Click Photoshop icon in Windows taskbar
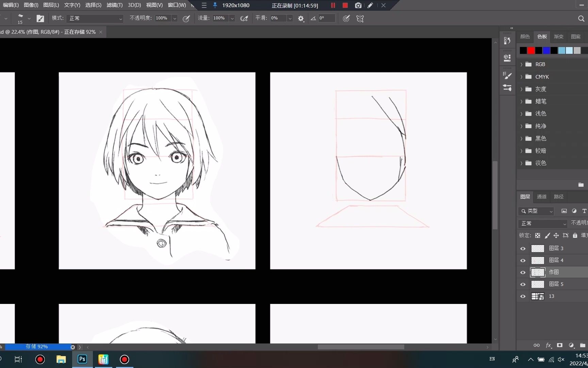This screenshot has height=368, width=588. (x=82, y=359)
